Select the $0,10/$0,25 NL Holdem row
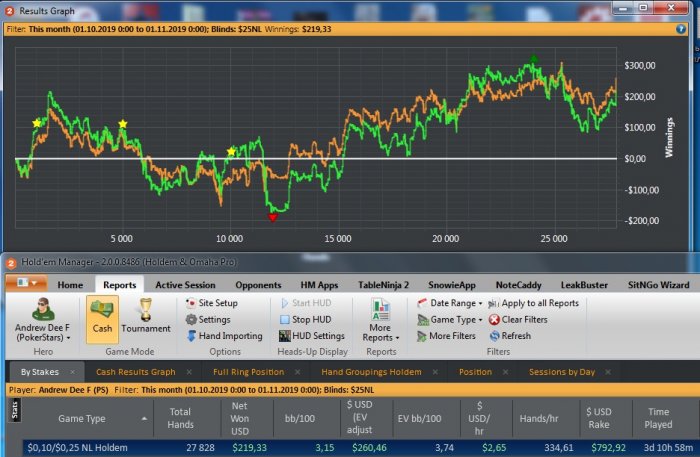Image resolution: width=700 pixels, height=457 pixels. click(360, 448)
